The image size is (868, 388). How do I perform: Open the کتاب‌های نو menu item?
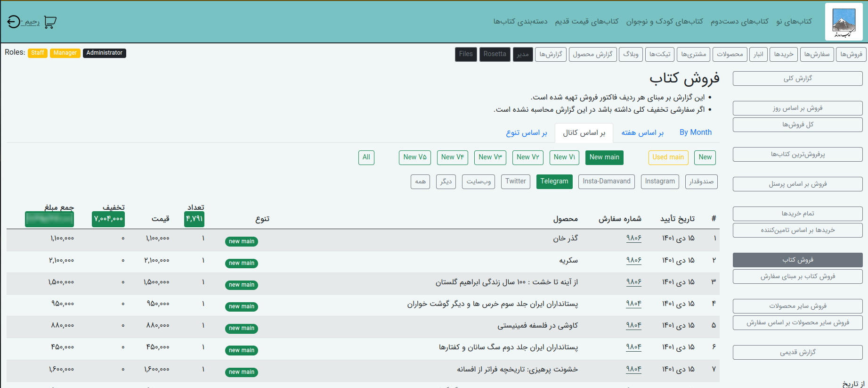click(794, 21)
